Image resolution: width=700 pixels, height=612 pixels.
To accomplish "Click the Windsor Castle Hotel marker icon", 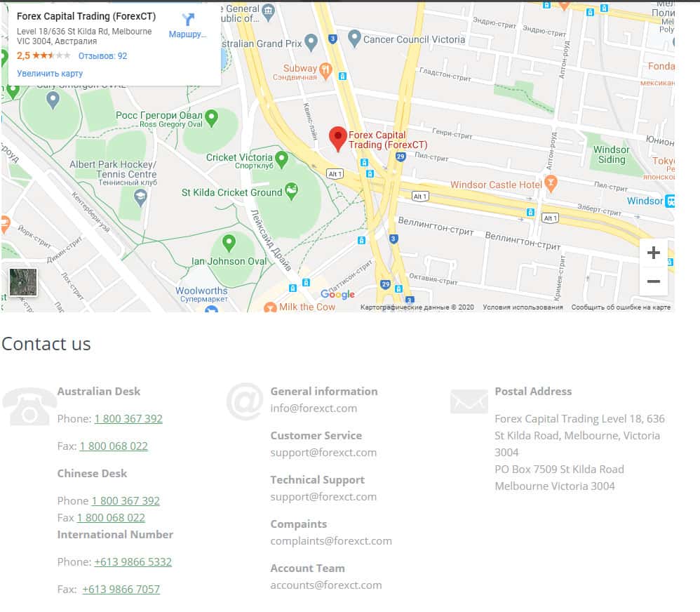I will [x=551, y=184].
